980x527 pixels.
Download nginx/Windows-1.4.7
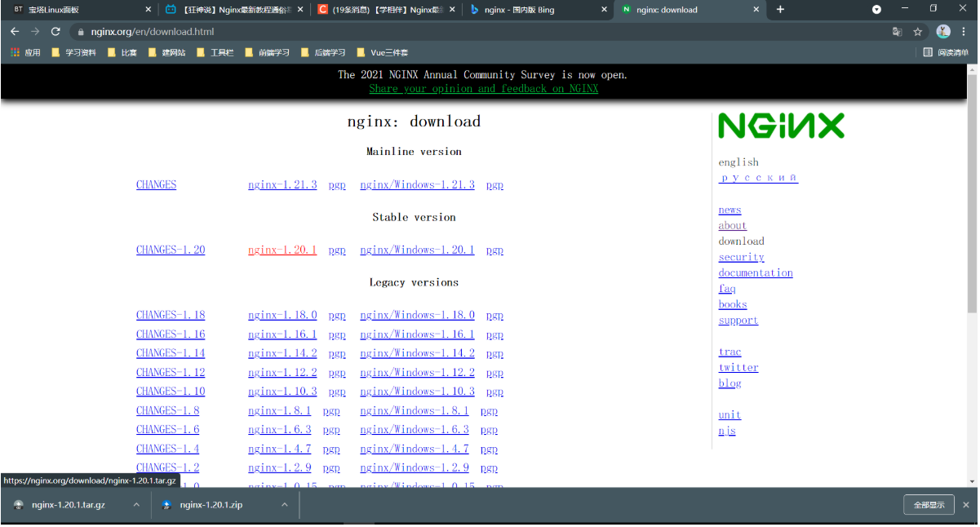pyautogui.click(x=415, y=449)
